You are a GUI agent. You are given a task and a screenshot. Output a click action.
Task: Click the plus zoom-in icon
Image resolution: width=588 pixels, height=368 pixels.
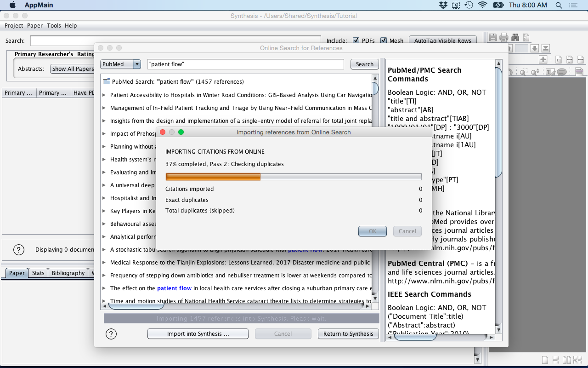(543, 59)
